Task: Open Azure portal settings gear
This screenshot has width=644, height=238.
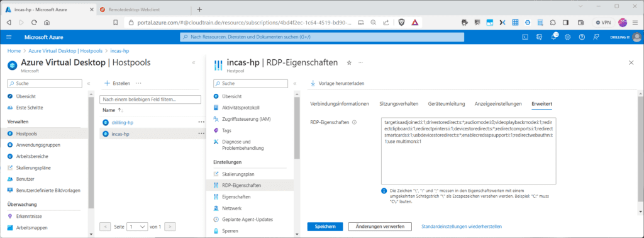Action: coord(568,37)
